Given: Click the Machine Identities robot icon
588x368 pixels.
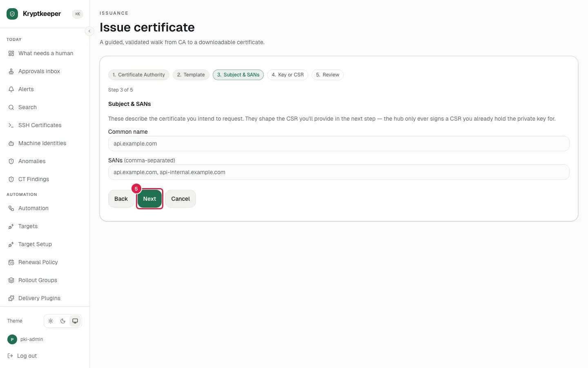Looking at the screenshot, I should (x=11, y=144).
